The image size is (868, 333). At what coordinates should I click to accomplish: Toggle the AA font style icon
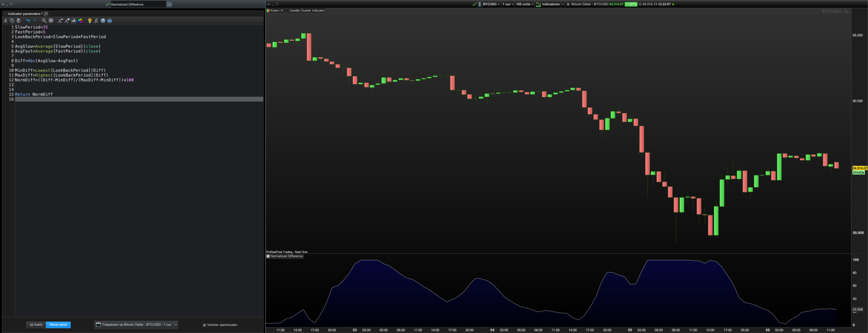click(x=74, y=20)
